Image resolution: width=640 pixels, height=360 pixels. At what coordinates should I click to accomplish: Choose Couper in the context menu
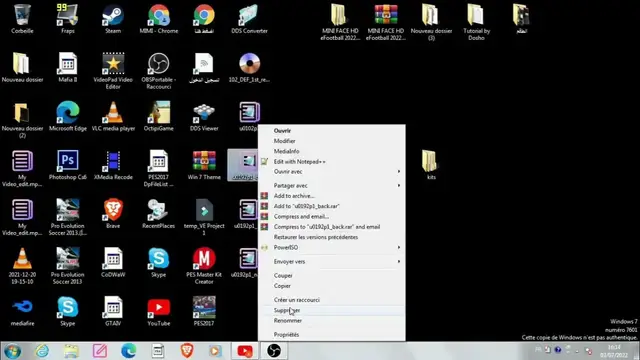tap(283, 276)
